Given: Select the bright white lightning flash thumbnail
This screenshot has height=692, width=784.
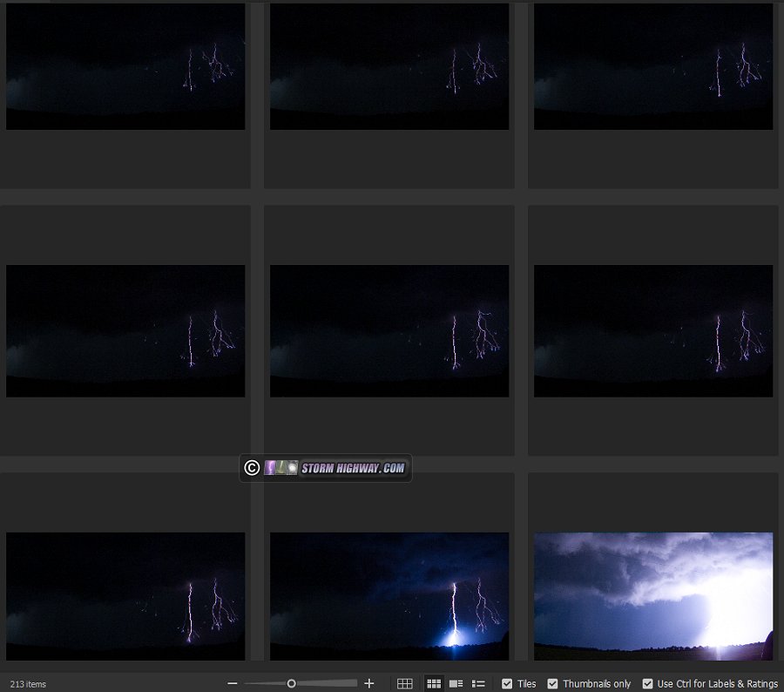Looking at the screenshot, I should [x=653, y=596].
